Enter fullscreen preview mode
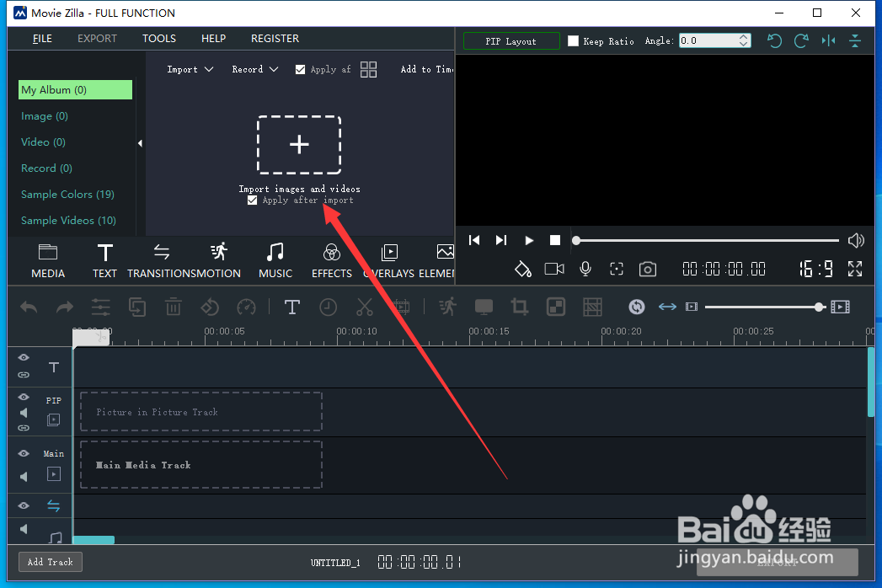This screenshot has width=882, height=588. pyautogui.click(x=855, y=269)
